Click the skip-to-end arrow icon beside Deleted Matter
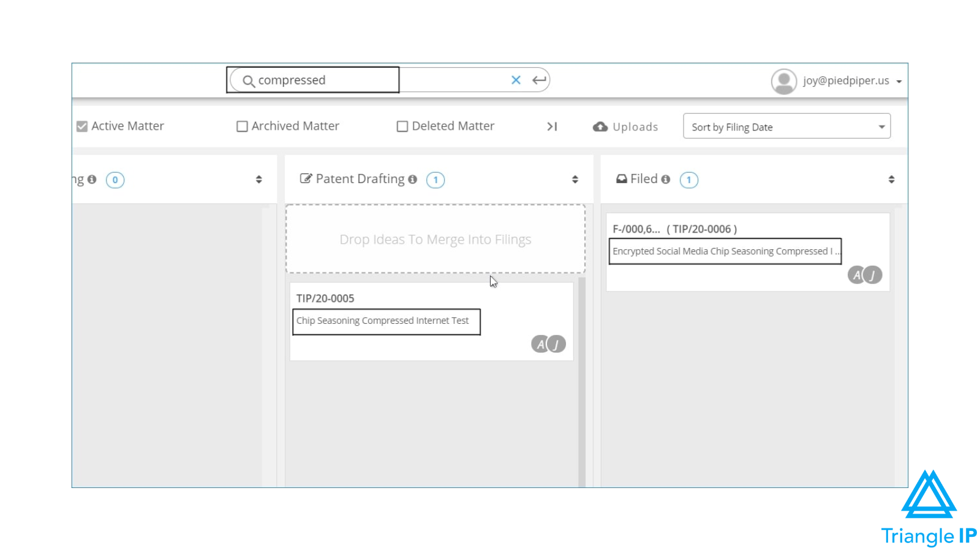This screenshot has width=980, height=551. 552,126
